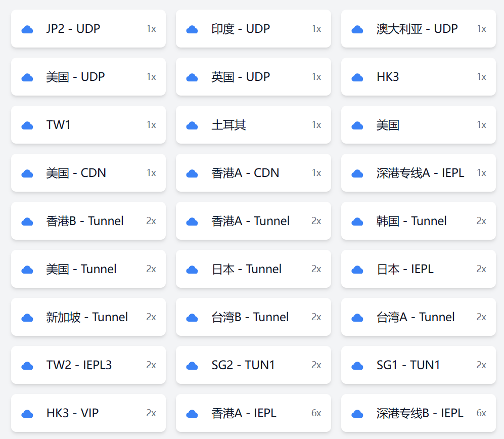The image size is (504, 439).
Task: Choose the 美国 - Tunnel node
Action: (x=88, y=269)
